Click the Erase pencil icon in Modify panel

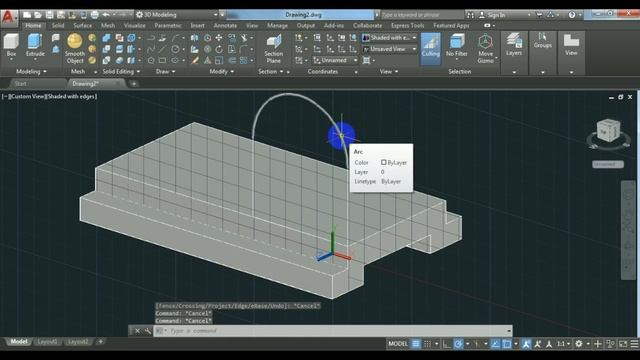click(x=195, y=60)
